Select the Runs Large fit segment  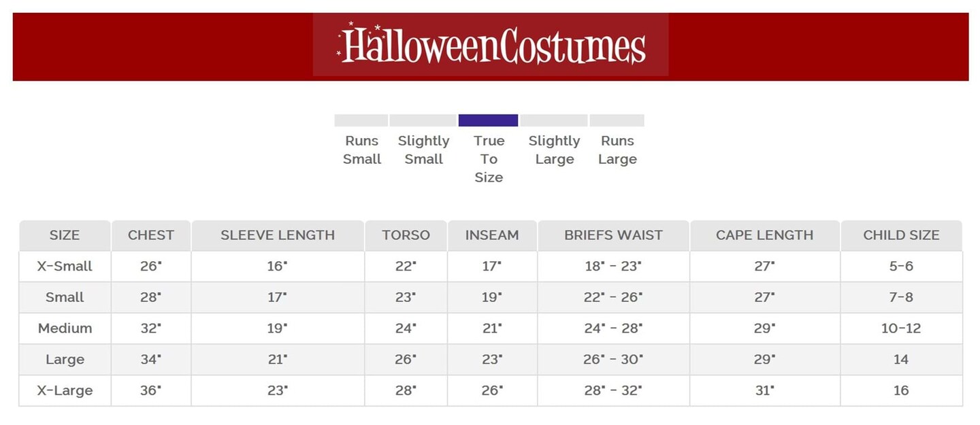[x=617, y=121]
